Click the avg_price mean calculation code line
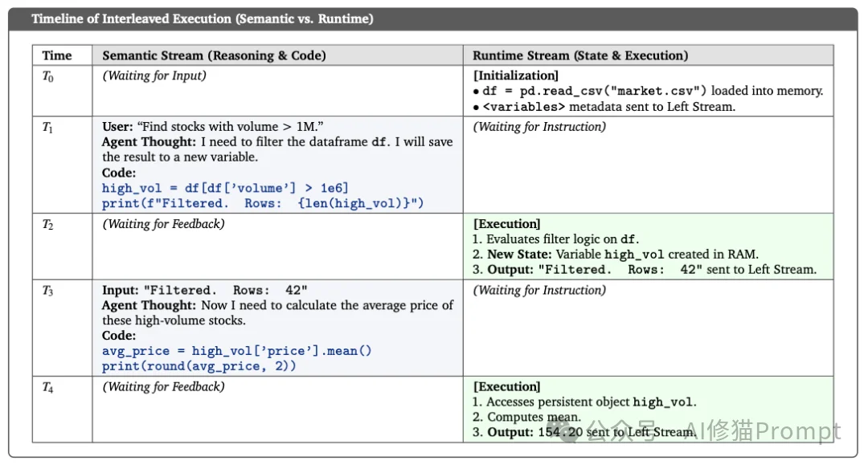The height and width of the screenshot is (465, 868). click(x=237, y=351)
